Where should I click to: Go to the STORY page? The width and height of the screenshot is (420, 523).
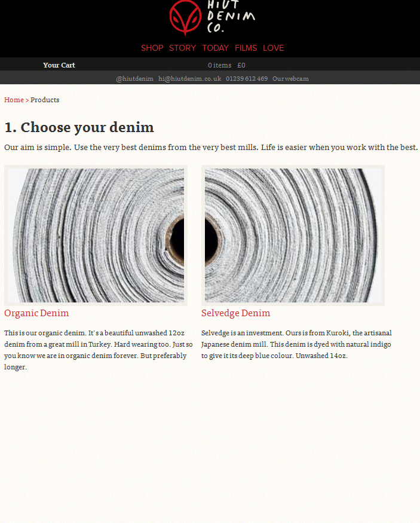(182, 48)
